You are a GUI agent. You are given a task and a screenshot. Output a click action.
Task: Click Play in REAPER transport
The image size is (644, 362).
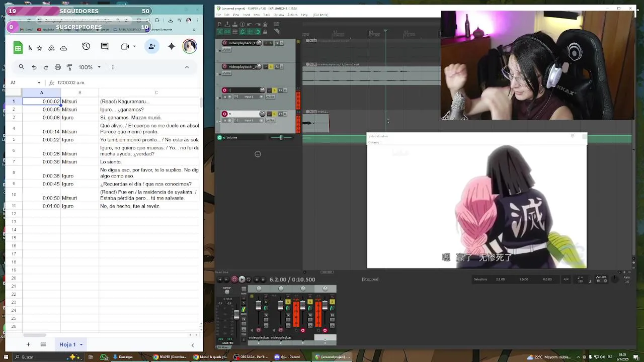click(x=242, y=280)
